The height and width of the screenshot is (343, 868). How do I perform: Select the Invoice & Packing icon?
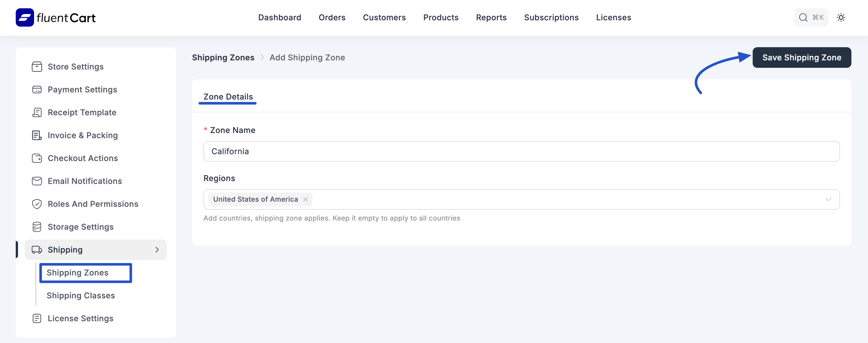click(37, 135)
